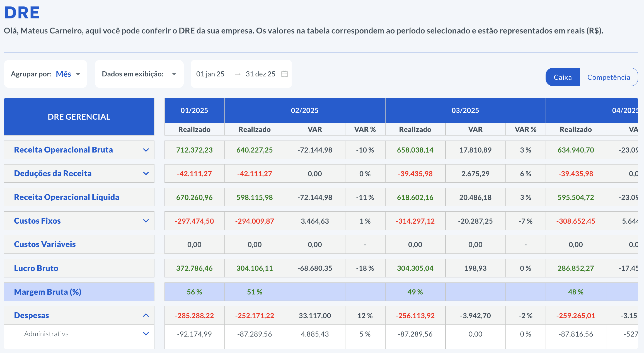This screenshot has width=644, height=353.
Task: Click the calendar icon in date range
Action: [x=284, y=74]
